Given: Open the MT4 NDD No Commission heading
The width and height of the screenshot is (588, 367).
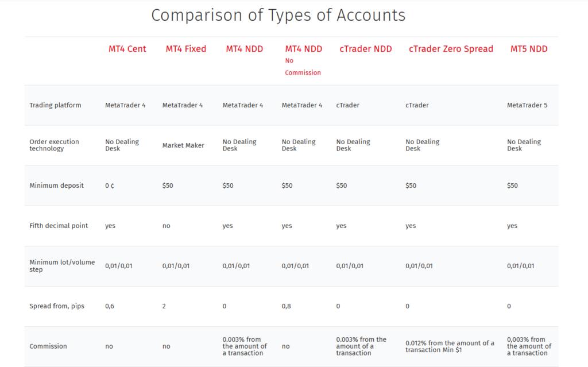Looking at the screenshot, I should point(303,60).
